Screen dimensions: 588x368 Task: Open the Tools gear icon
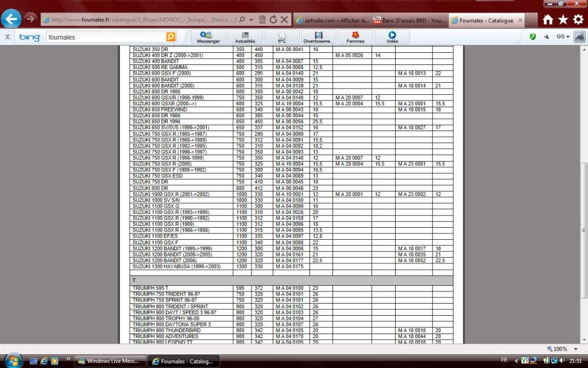[x=578, y=20]
